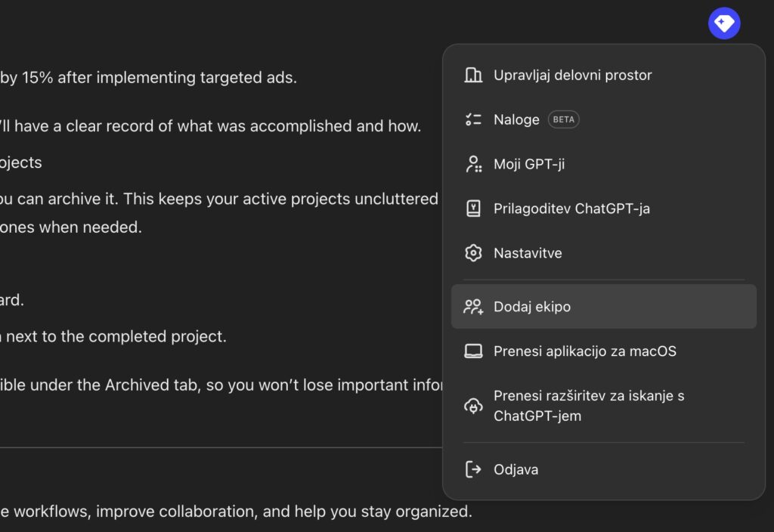
Task: Open Upravljaj delovni prostor
Action: click(x=604, y=75)
